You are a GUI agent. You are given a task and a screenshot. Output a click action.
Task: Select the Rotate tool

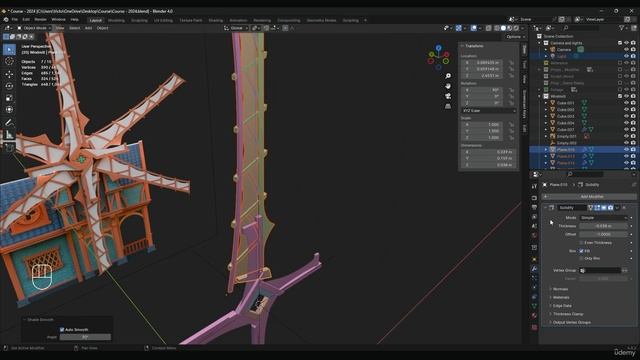click(x=9, y=86)
